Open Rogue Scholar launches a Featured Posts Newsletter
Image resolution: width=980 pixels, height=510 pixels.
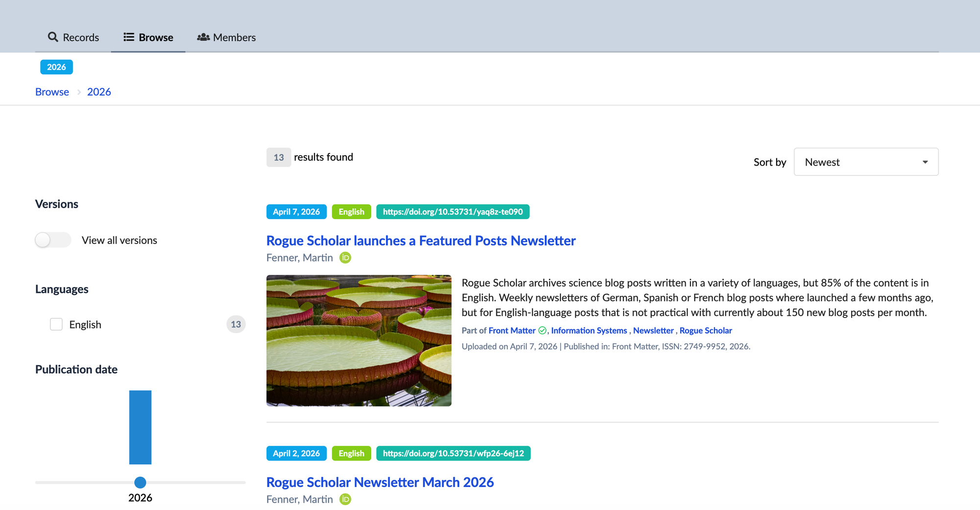[x=421, y=241]
